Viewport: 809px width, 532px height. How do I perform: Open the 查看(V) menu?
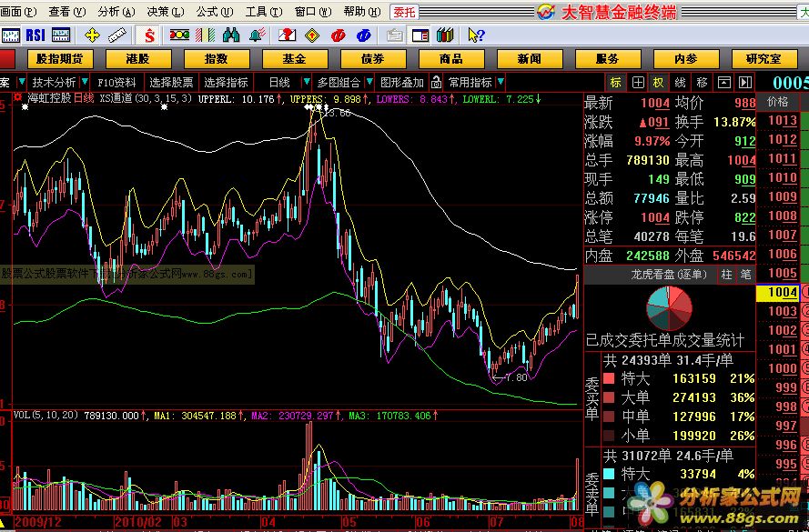(x=67, y=11)
